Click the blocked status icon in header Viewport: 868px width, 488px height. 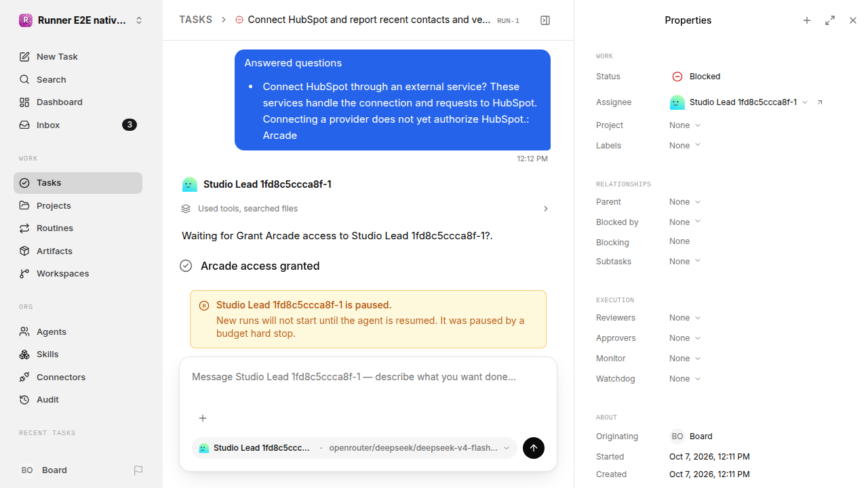tap(239, 20)
